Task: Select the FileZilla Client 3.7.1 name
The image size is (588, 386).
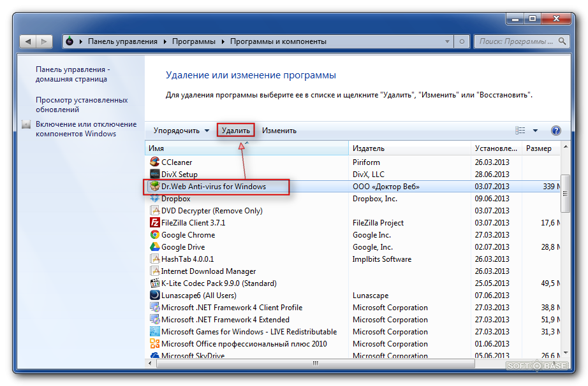Action: (x=193, y=223)
